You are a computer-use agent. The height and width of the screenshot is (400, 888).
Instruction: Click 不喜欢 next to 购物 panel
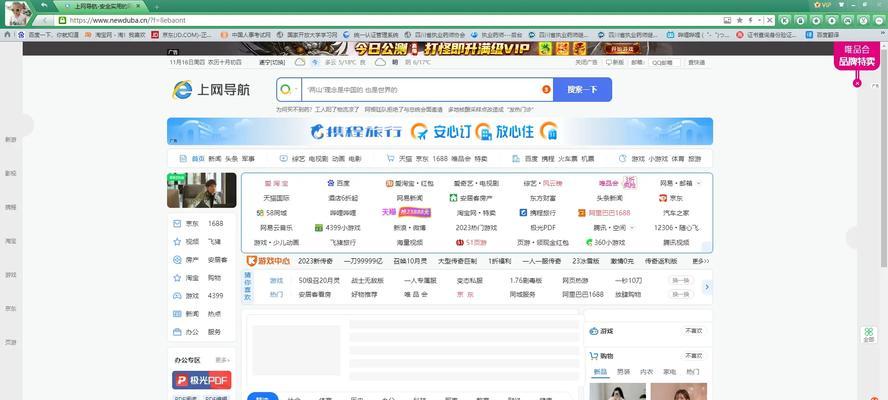[693, 355]
